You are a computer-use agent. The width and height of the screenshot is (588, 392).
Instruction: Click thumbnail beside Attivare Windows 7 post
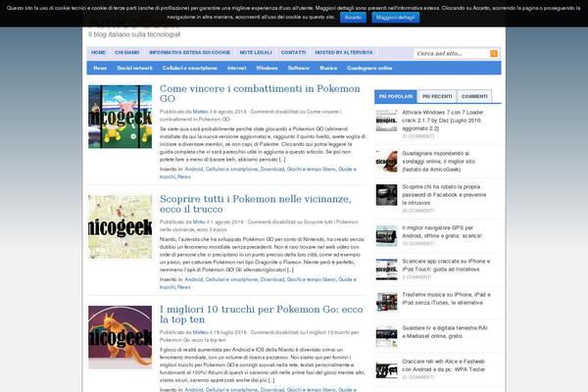pyautogui.click(x=387, y=121)
